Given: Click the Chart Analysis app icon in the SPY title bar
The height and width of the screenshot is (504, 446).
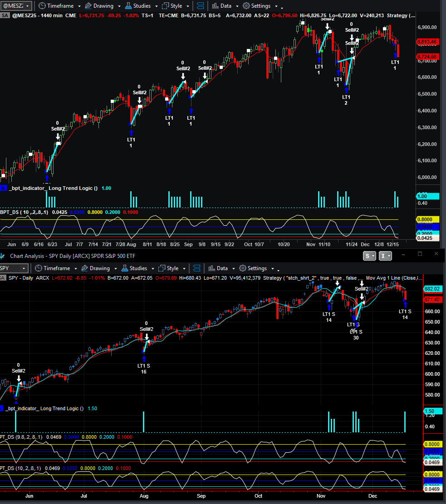Looking at the screenshot, I should point(3,257).
